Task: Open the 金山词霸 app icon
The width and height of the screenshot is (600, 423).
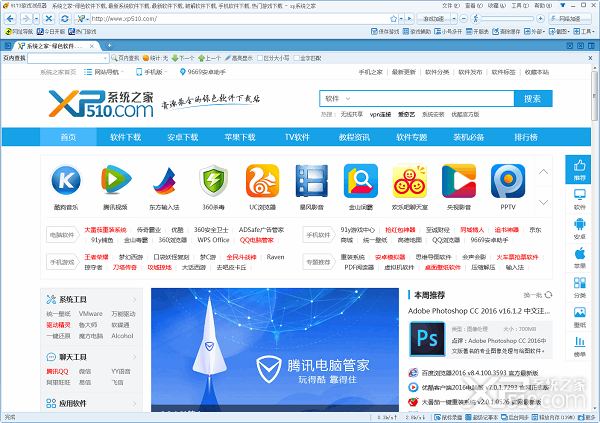Action: [361, 180]
